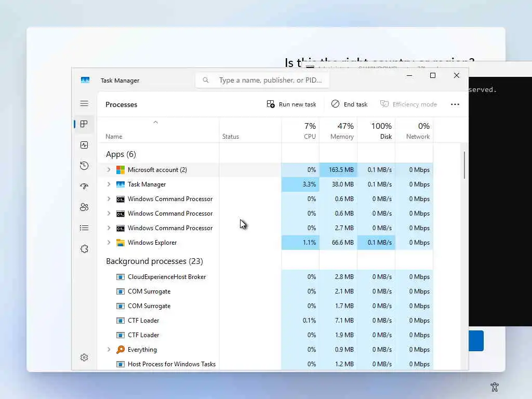Click the Microsoft account app icon

click(x=120, y=170)
